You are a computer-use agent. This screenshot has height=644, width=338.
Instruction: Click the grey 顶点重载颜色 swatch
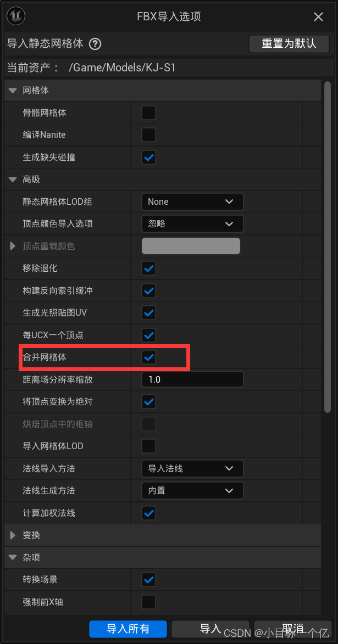pos(191,246)
